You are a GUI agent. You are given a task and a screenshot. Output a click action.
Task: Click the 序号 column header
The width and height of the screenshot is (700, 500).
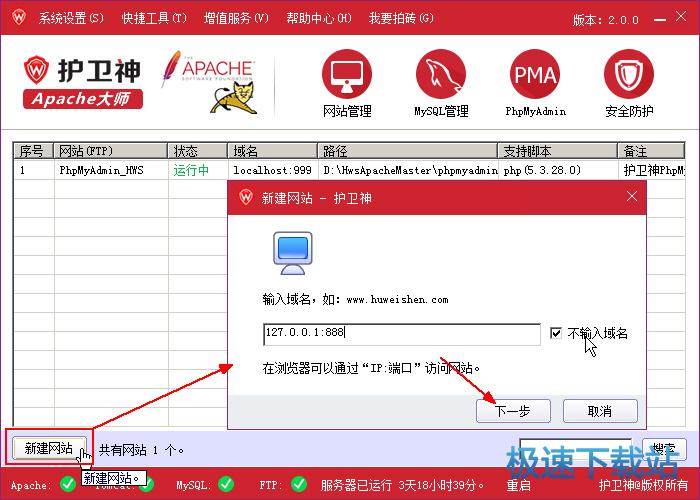33,151
